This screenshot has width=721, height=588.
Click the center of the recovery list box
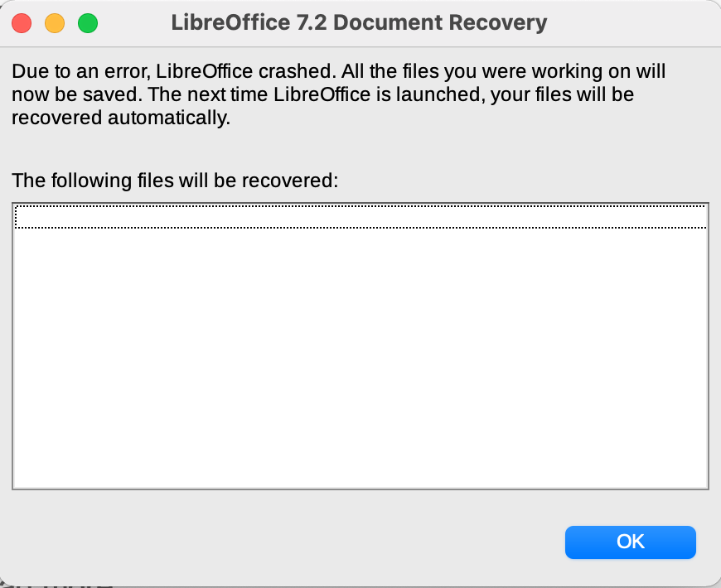pyautogui.click(x=360, y=346)
